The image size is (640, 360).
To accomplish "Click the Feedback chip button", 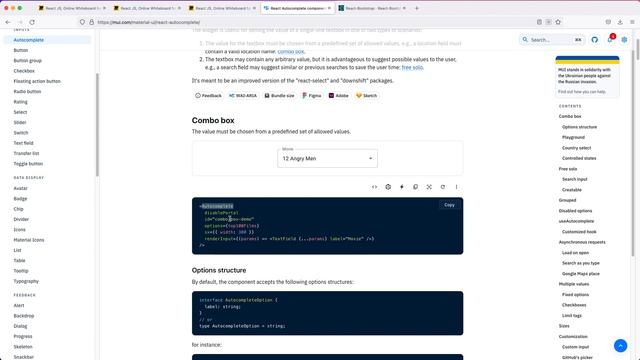I will click(209, 96).
